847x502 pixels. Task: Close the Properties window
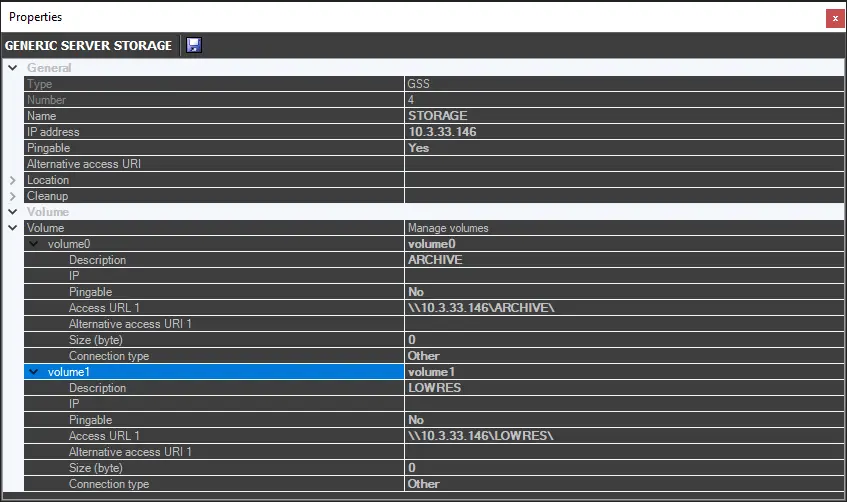click(x=833, y=18)
